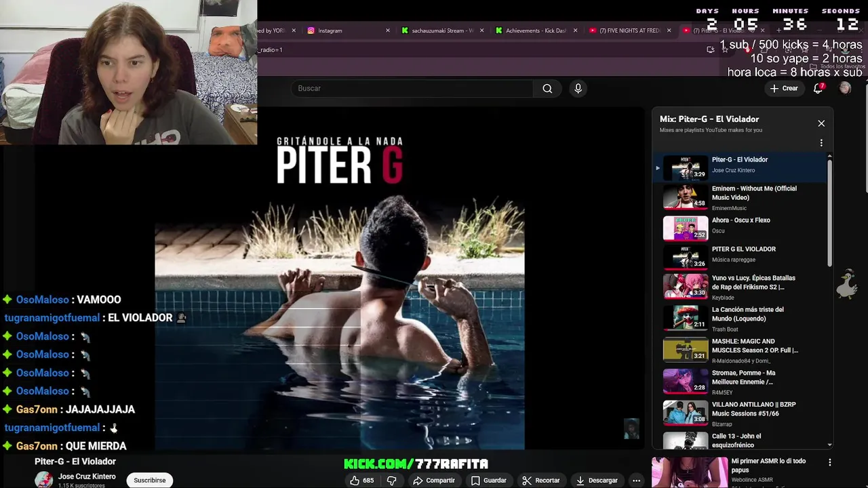Click the Mix: Piter-G - El Violador title
Viewport: 868px width, 488px height.
point(709,119)
